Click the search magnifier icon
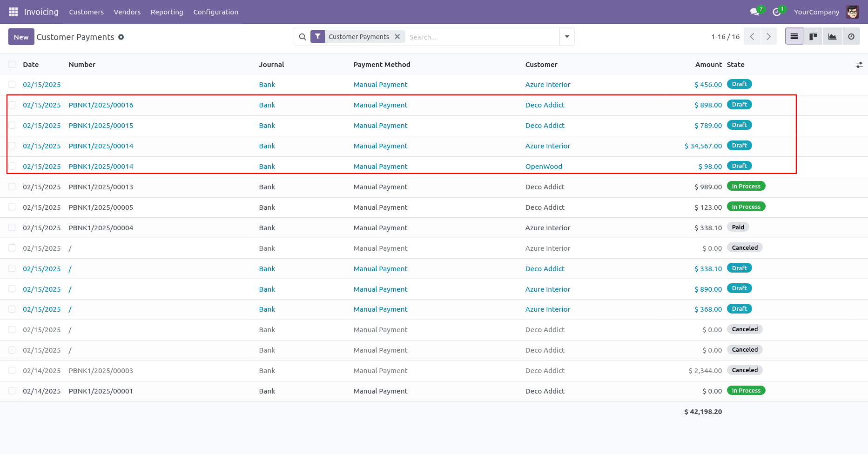The width and height of the screenshot is (868, 454). click(303, 37)
